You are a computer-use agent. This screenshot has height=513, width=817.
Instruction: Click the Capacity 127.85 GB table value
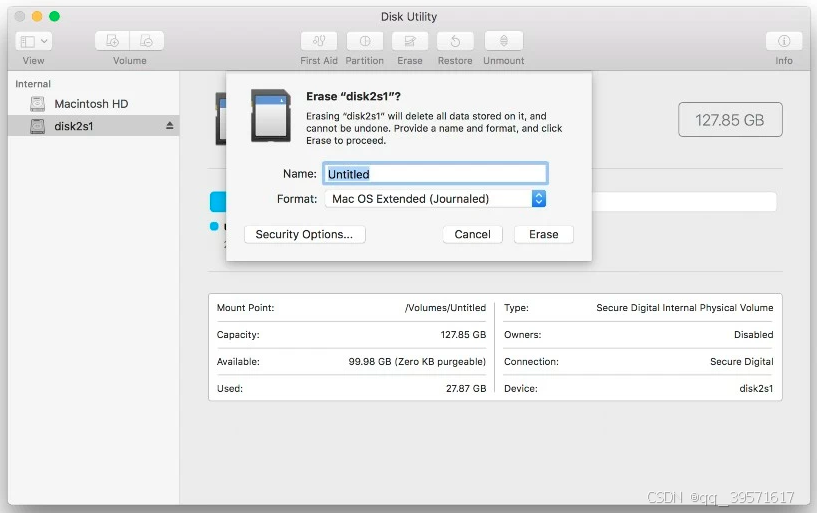point(463,334)
